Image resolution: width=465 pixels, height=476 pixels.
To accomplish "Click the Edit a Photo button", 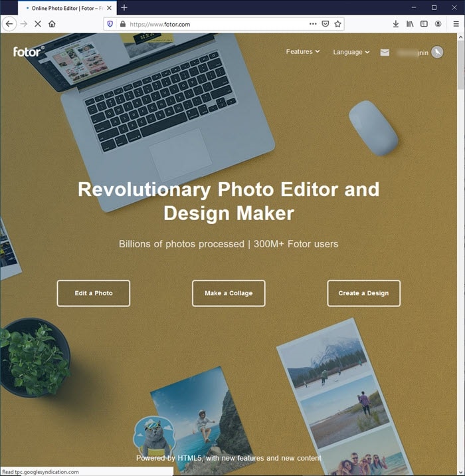I will [94, 293].
